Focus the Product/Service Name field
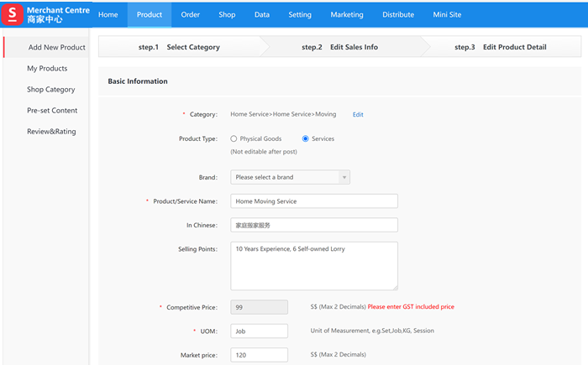The width and height of the screenshot is (588, 365). 314,201
